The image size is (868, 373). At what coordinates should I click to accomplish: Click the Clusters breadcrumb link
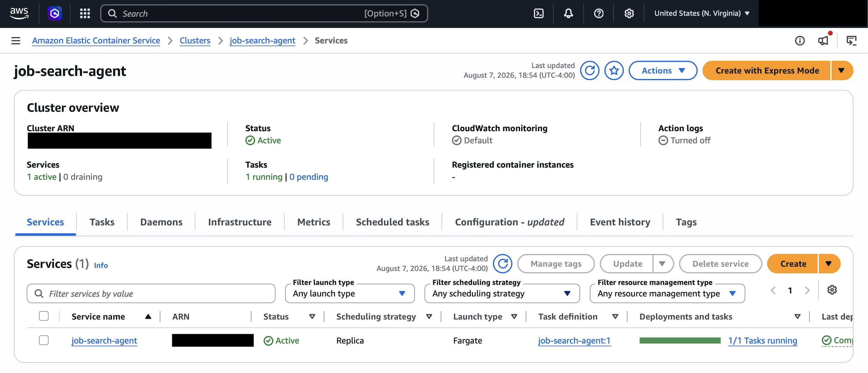(195, 40)
